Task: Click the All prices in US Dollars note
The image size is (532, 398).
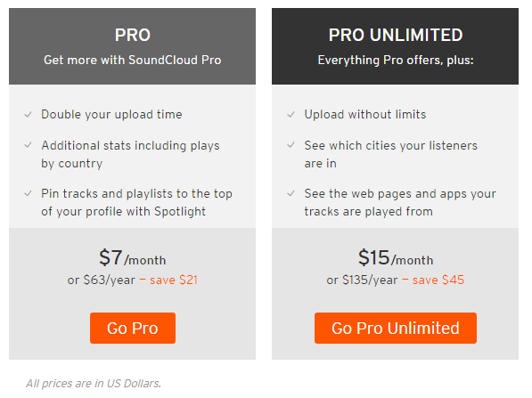Action: point(94,384)
